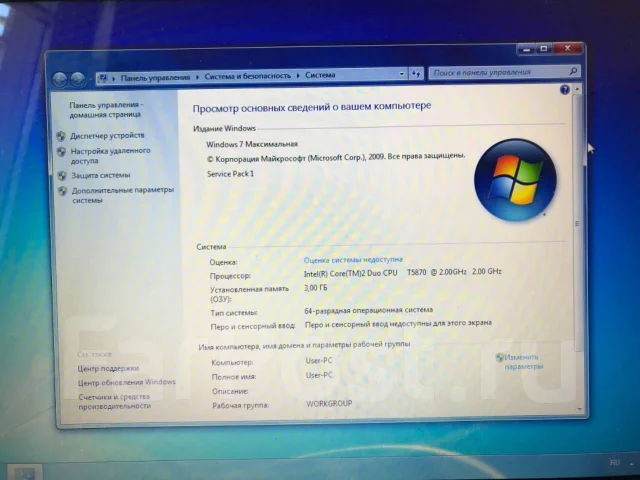The image size is (640, 480).
Task: Expand arrow after Система и безопасность breadcrumb
Action: pyautogui.click(x=298, y=76)
